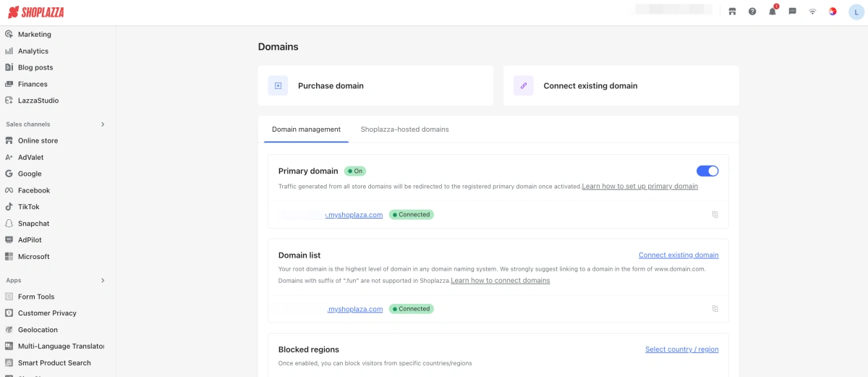Click the On status badge

(355, 171)
